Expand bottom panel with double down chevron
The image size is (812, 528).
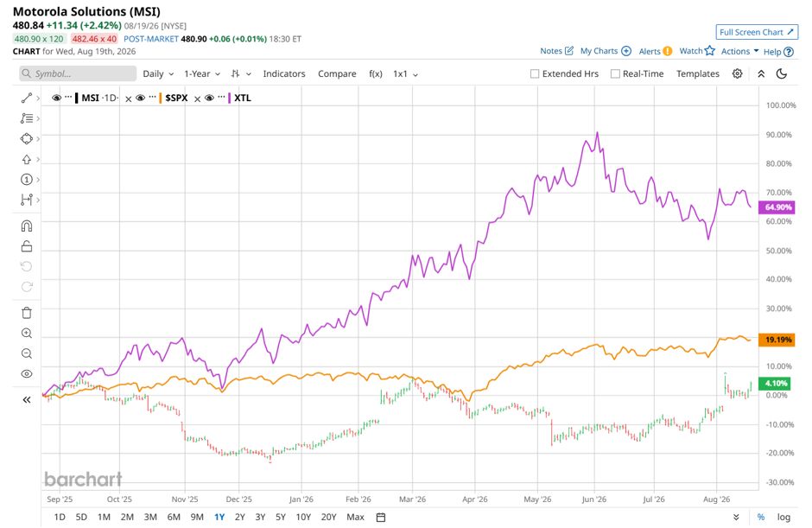(736, 517)
